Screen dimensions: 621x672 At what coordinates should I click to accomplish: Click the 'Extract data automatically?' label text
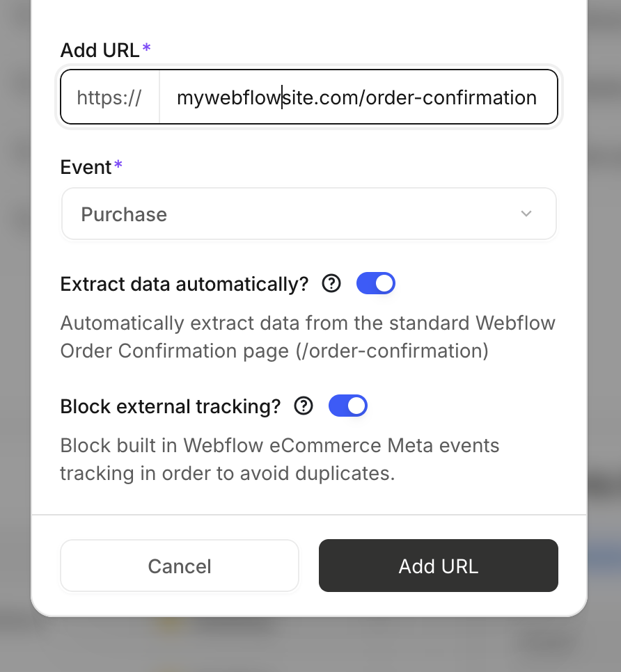pos(184,284)
